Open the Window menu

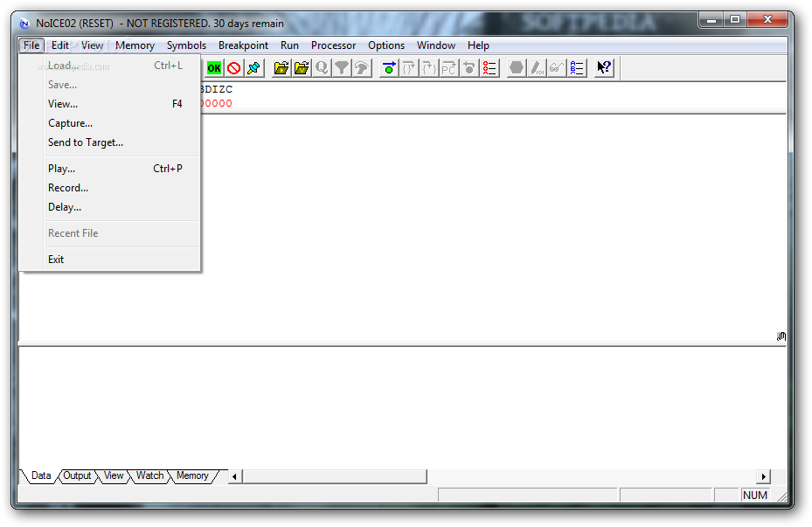coord(436,45)
